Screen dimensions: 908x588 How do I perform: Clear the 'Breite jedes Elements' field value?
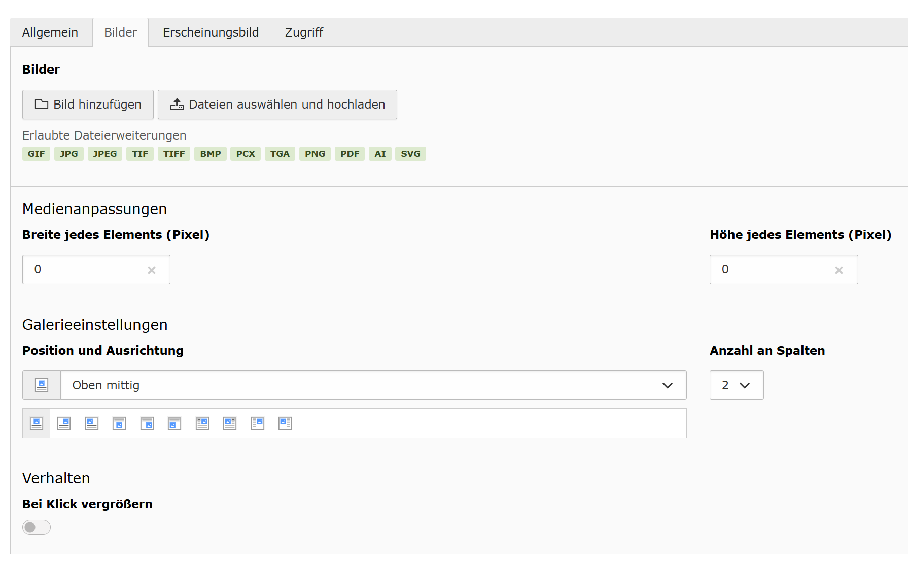coord(152,270)
